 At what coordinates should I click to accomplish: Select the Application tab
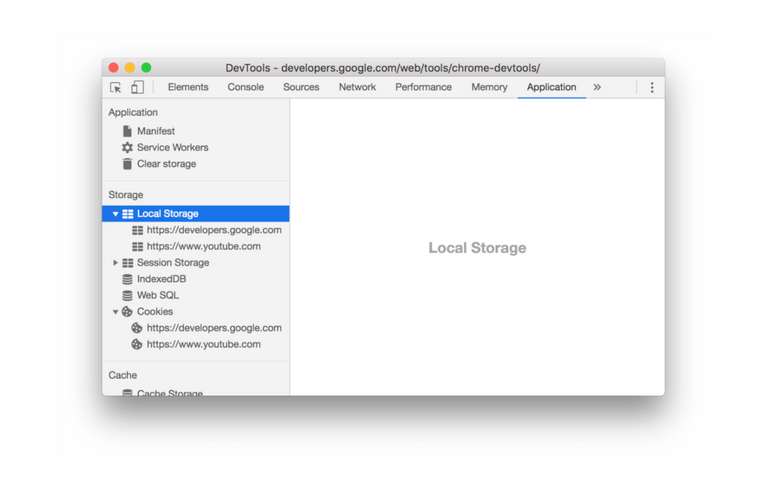[x=551, y=87]
